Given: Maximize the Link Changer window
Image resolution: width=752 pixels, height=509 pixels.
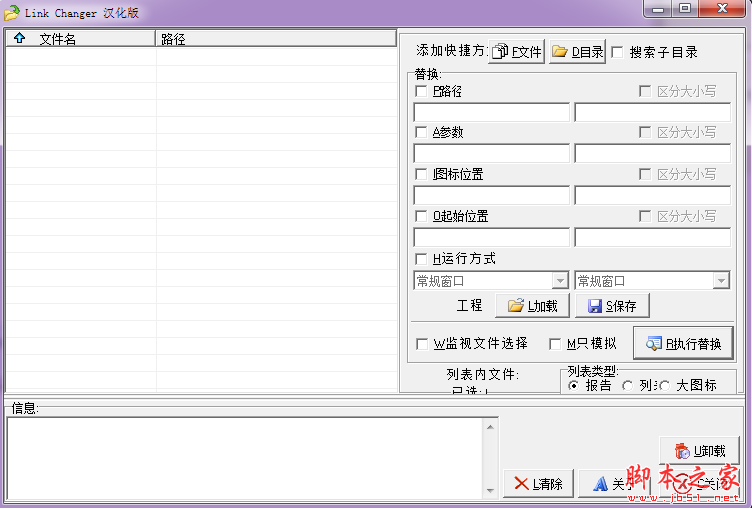Looking at the screenshot, I should click(685, 9).
